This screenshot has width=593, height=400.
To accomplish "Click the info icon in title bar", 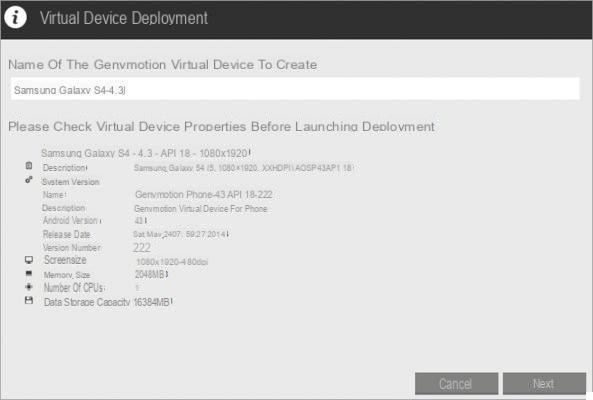I will pos(15,17).
